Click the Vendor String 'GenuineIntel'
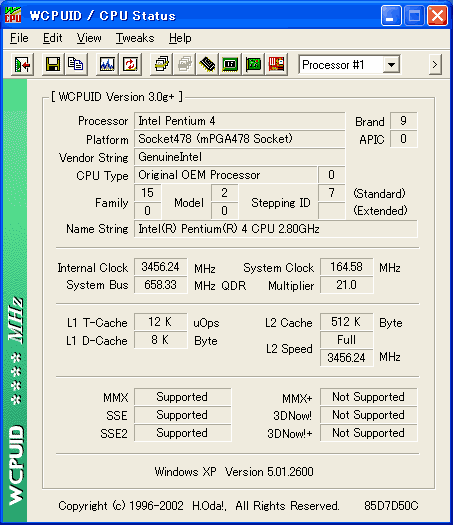Screen dimensions: 453x525 [239, 157]
